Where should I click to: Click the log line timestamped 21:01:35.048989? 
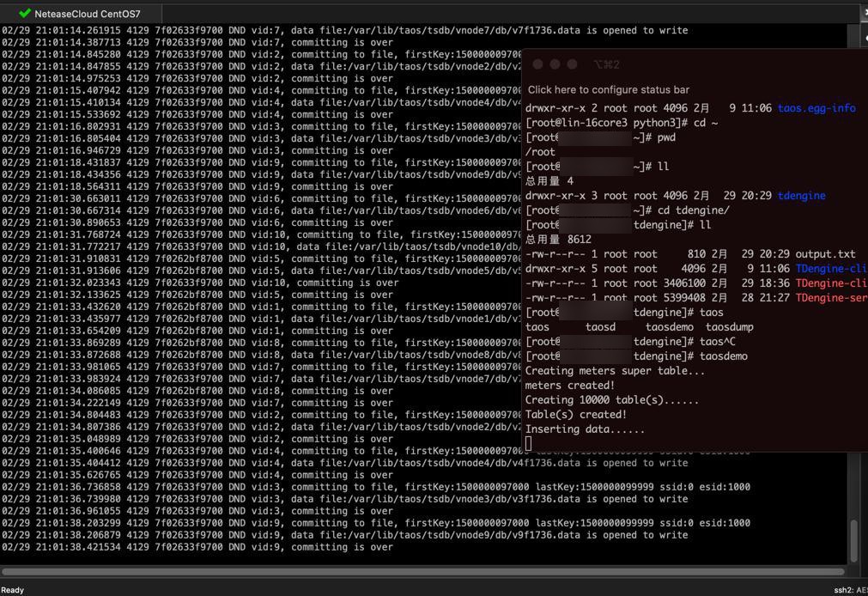pos(197,439)
